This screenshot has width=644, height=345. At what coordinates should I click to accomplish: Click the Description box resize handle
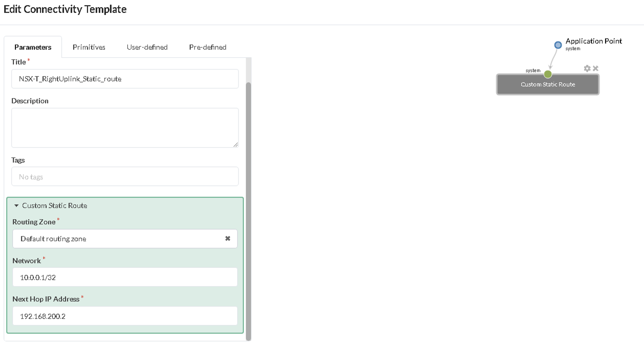(236, 145)
